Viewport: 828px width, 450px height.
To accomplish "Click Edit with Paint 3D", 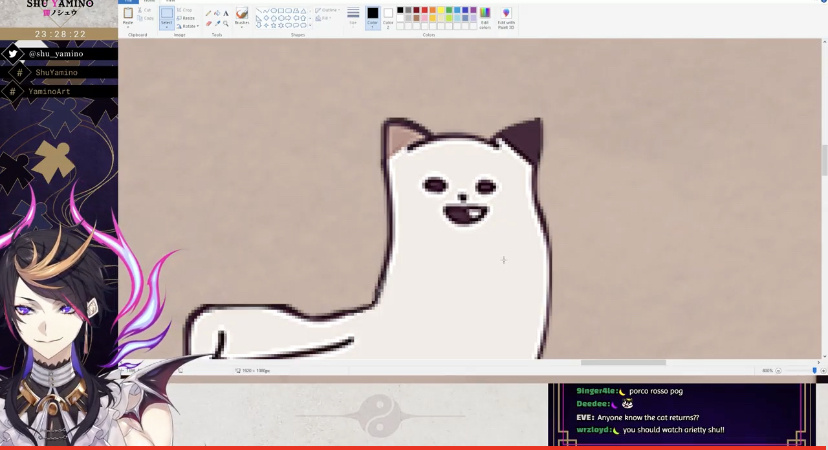I will pyautogui.click(x=506, y=17).
